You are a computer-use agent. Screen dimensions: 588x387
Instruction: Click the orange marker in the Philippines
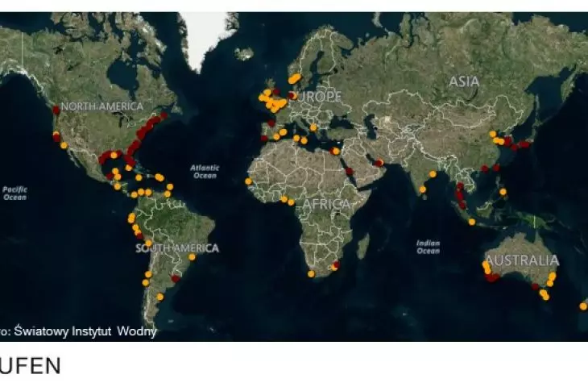(x=503, y=192)
